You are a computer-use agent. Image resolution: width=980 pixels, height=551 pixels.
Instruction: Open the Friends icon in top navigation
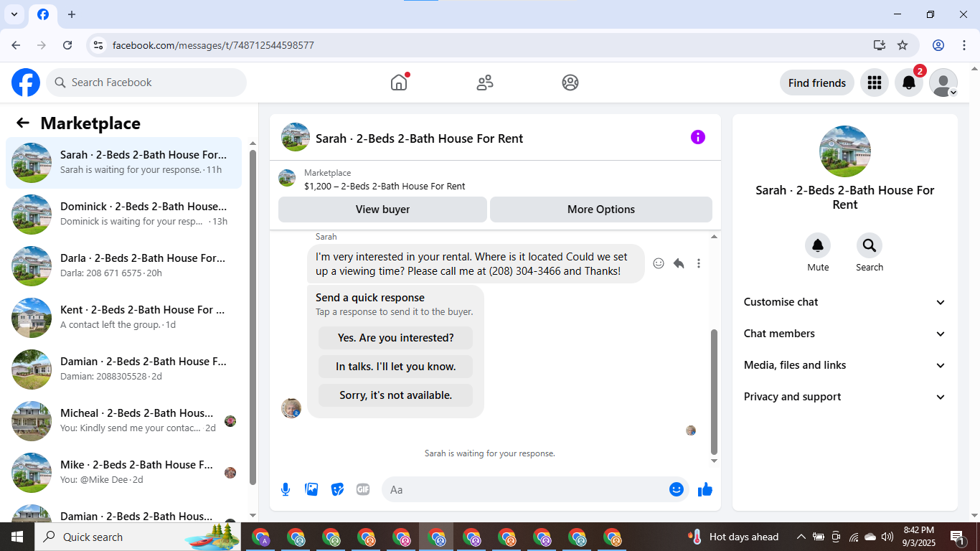coord(485,83)
